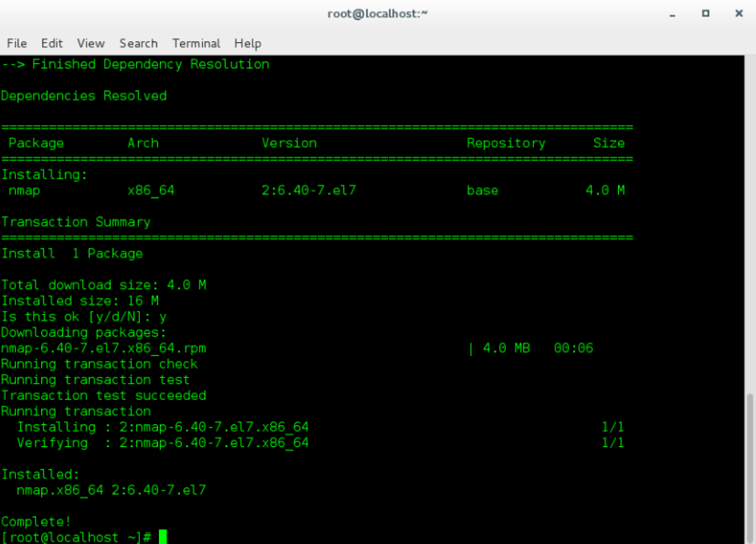Open the Terminal menu
This screenshot has height=544, width=756.
point(196,43)
